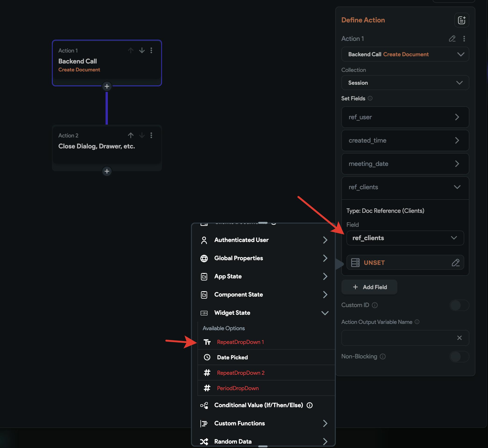488x448 pixels.
Task: Open Global Properties in the variable menu
Action: click(263, 258)
